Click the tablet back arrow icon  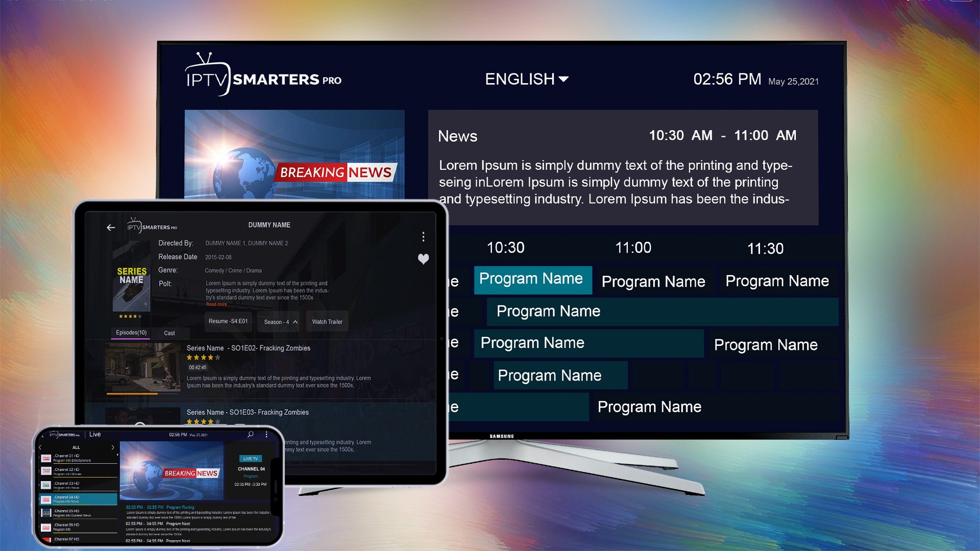tap(111, 228)
